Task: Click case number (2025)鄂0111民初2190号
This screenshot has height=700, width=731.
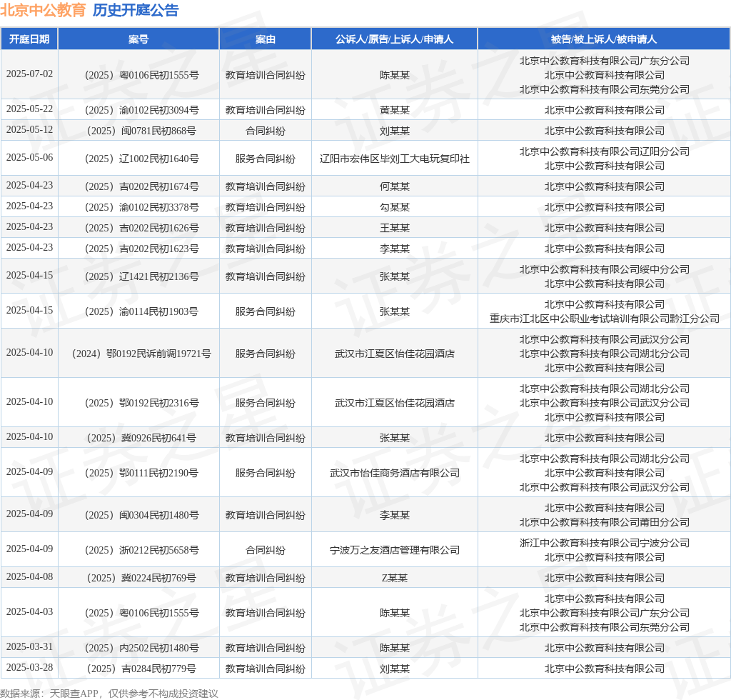Action: coord(142,473)
